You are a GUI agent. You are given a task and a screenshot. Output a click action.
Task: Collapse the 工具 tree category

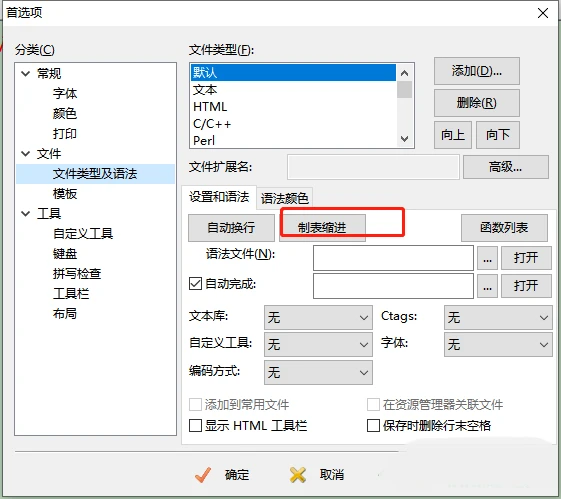coord(25,214)
